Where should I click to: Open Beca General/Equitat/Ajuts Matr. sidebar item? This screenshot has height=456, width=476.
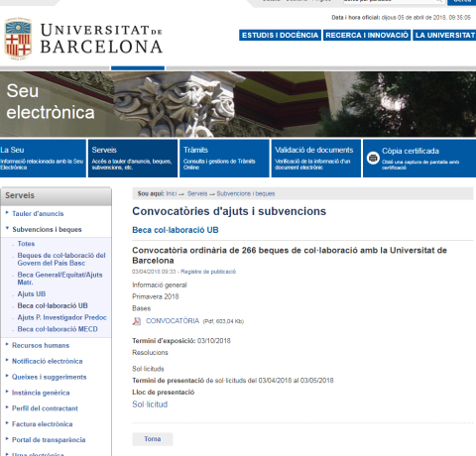[59, 279]
